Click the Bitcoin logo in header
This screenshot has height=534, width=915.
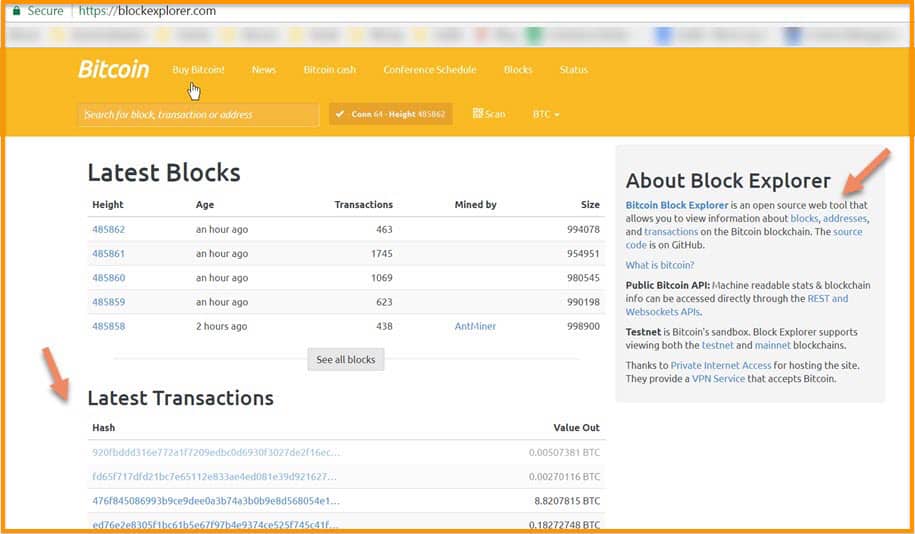114,69
